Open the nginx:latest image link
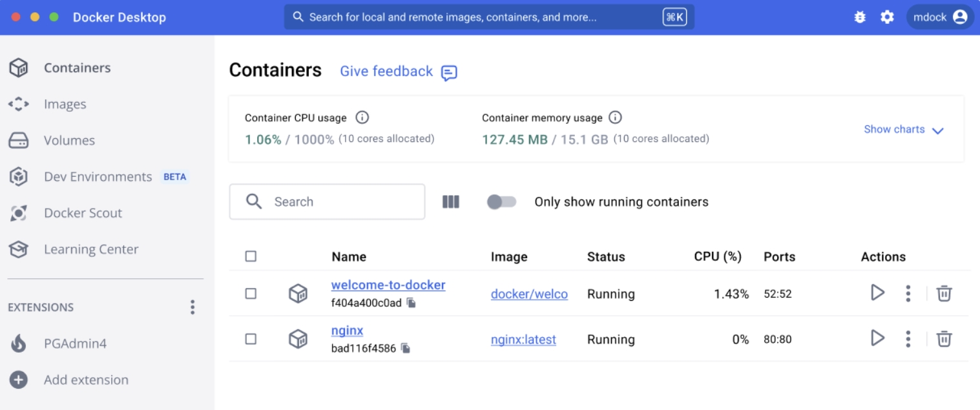Screen dimensions: 980x410 (523, 339)
